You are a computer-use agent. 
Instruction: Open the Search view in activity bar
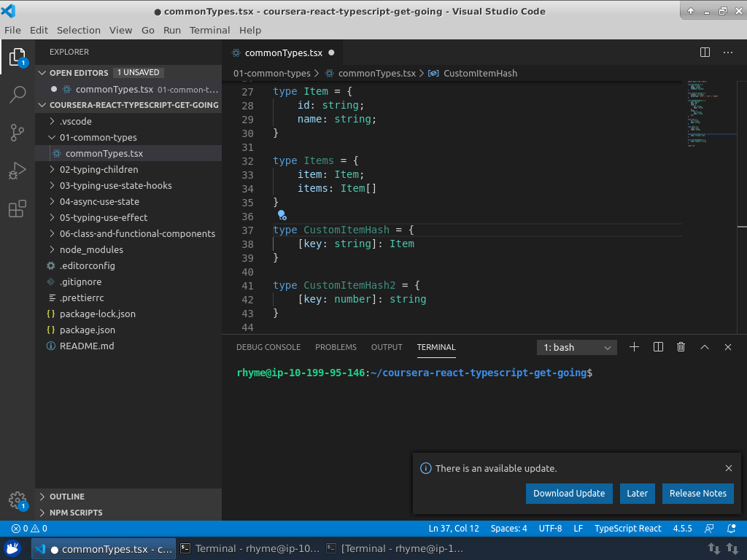point(18,95)
